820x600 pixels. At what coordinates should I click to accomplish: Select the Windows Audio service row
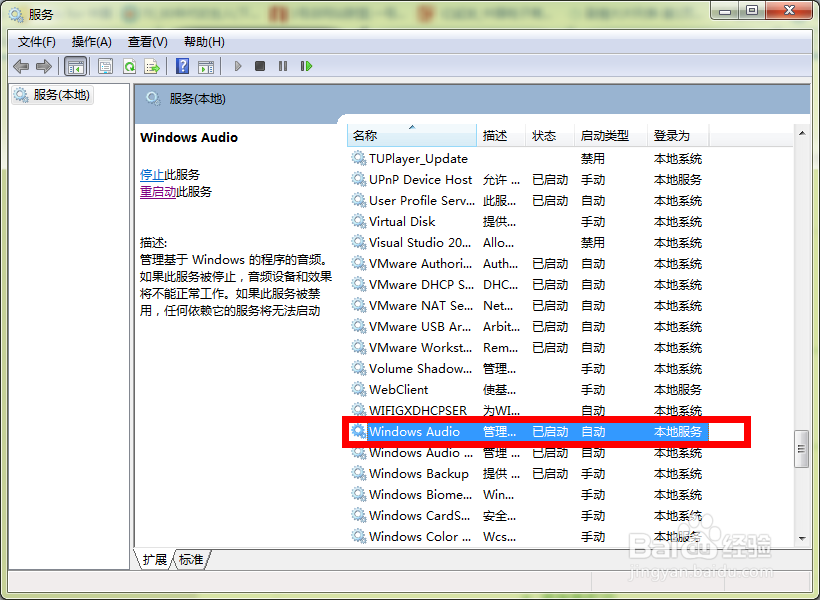click(528, 432)
